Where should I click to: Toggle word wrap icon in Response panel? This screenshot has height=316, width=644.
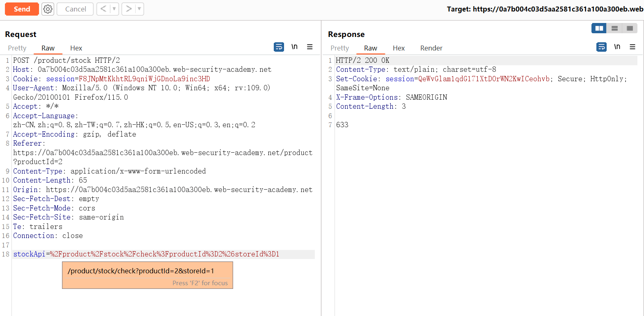tap(601, 47)
